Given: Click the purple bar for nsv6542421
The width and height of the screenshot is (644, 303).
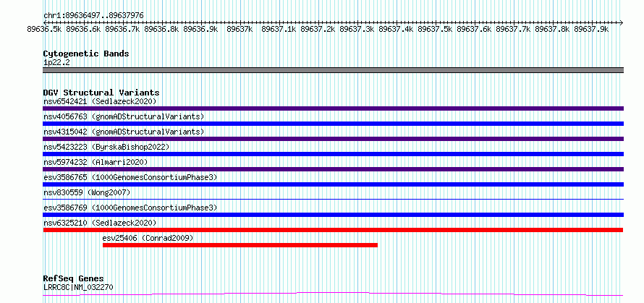Looking at the screenshot, I should click(333, 108).
